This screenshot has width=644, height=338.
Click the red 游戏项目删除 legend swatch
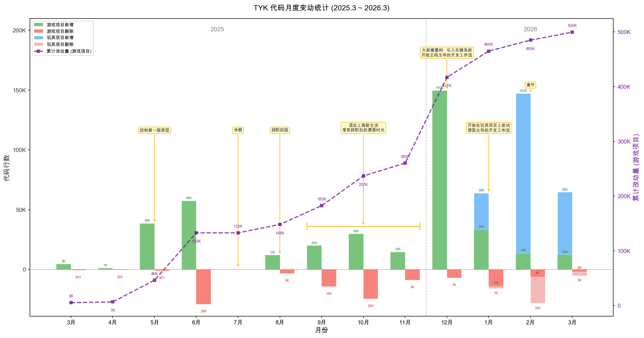pyautogui.click(x=38, y=31)
